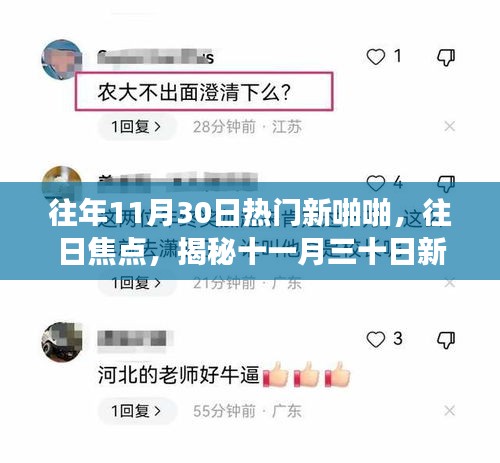Open first commenter's avatar profile
Viewport: 500px width, 463px height.
coord(62,60)
